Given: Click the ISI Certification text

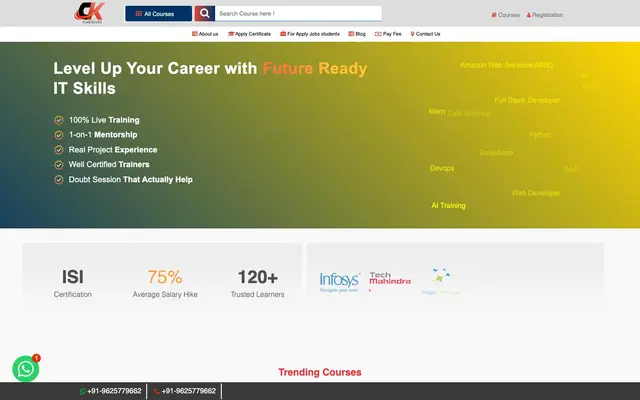Looking at the screenshot, I should tap(73, 283).
